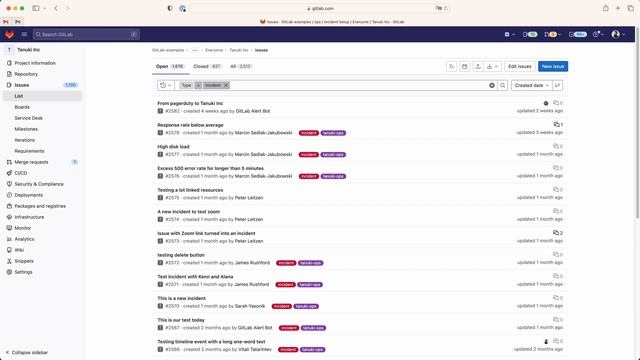The image size is (640, 360).
Task: Select Boards under Issues
Action: pyautogui.click(x=22, y=107)
